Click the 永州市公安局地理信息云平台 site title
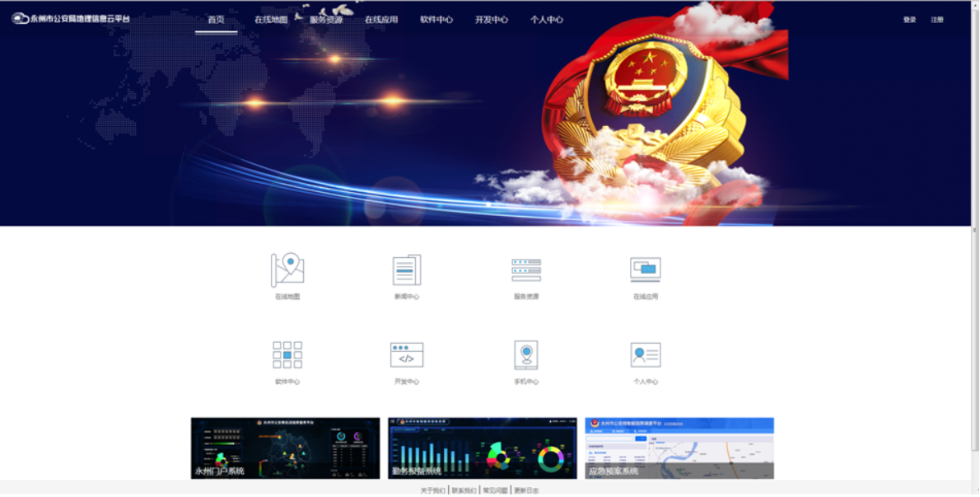 pos(81,19)
